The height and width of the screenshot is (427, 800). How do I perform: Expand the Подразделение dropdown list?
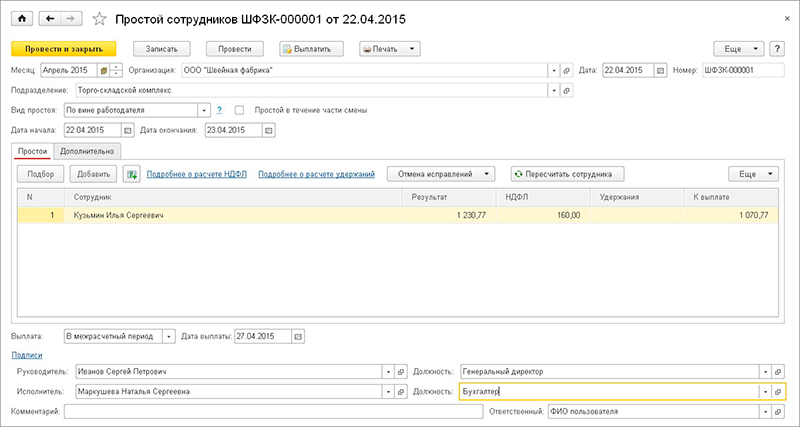(x=554, y=90)
